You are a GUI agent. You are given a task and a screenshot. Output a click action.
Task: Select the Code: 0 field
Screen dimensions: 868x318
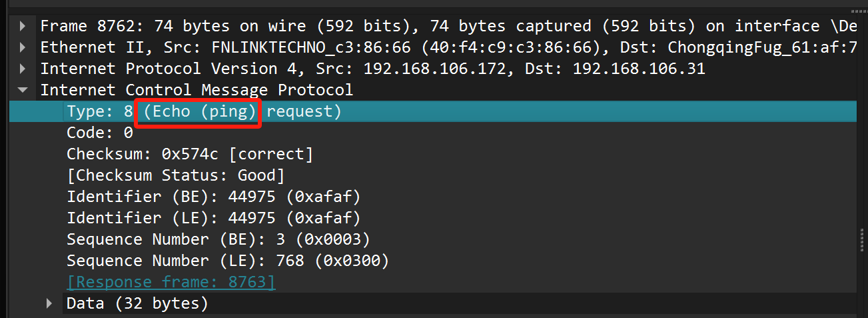(x=100, y=133)
